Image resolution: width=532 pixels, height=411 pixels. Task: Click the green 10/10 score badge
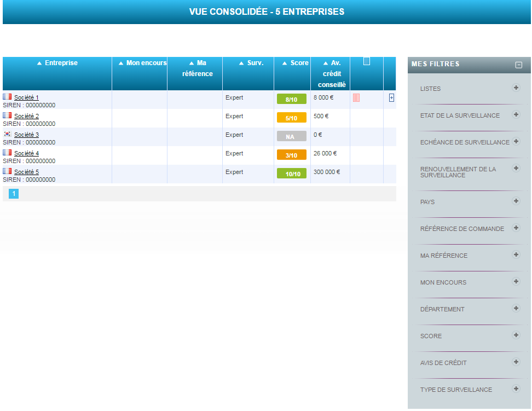tap(292, 174)
